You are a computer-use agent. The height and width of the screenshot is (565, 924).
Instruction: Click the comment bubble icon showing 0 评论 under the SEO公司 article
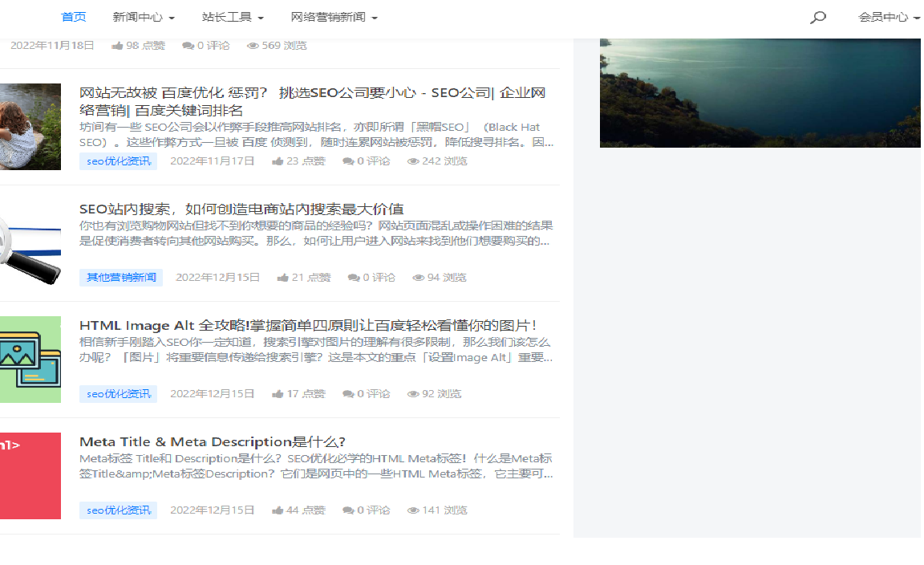coord(346,161)
